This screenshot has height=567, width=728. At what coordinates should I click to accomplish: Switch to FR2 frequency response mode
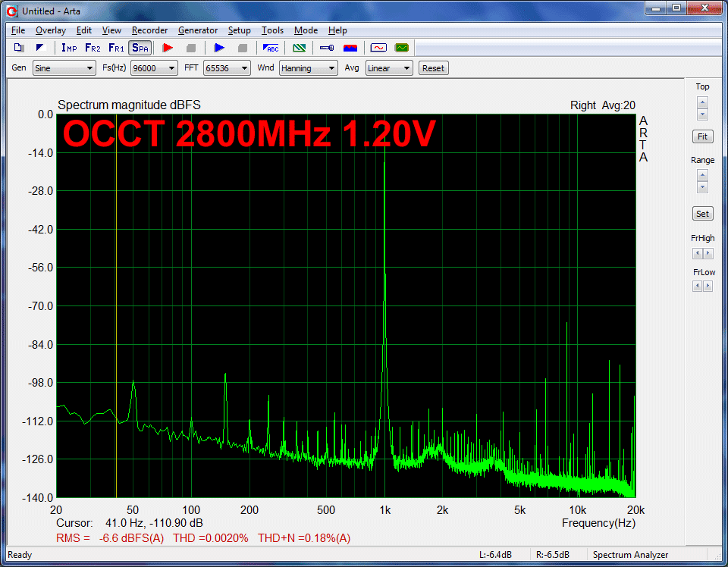(93, 48)
